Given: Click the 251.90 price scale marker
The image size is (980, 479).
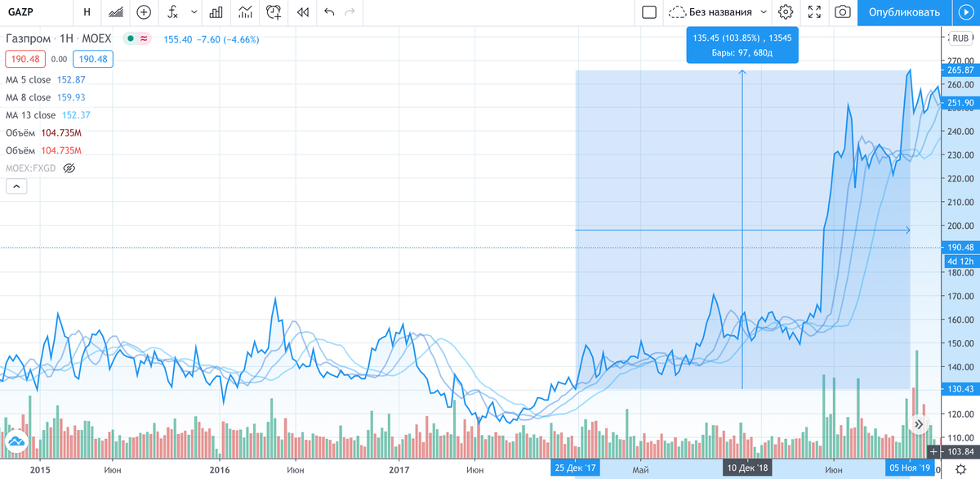Looking at the screenshot, I should (959, 102).
